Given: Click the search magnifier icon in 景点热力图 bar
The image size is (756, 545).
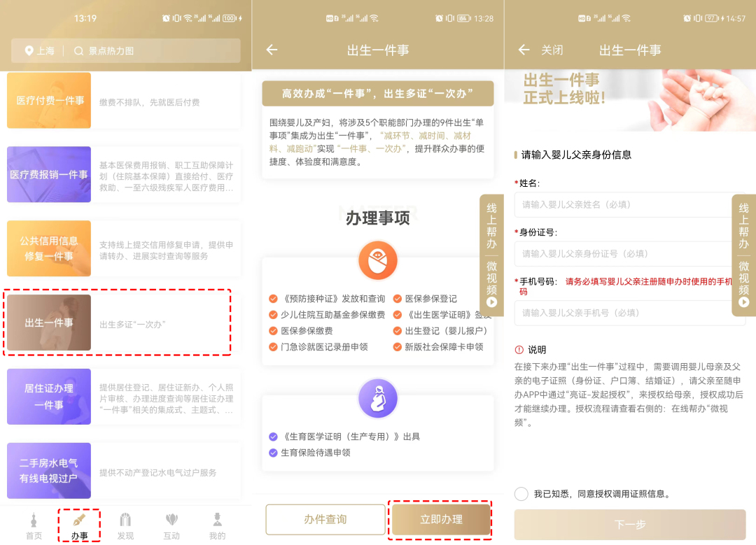Looking at the screenshot, I should point(78,50).
